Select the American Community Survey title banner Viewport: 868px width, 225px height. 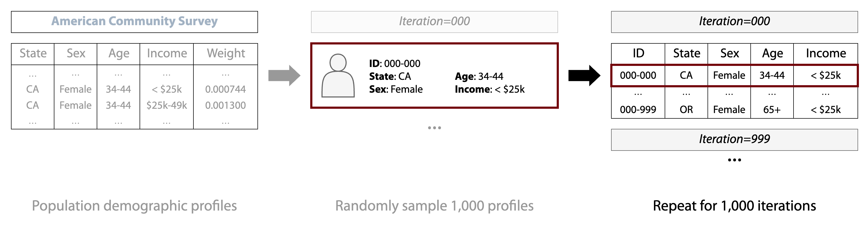tap(134, 21)
